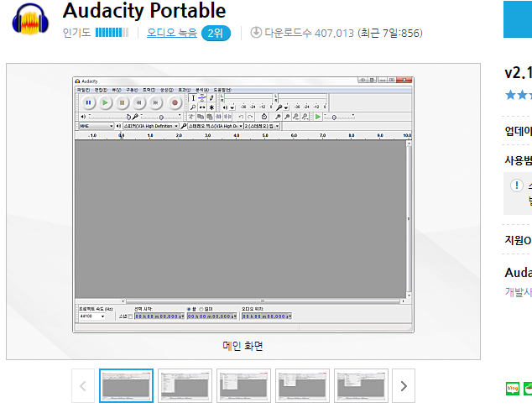
Task: Click the Trim audio icon
Action: pyautogui.click(x=218, y=117)
